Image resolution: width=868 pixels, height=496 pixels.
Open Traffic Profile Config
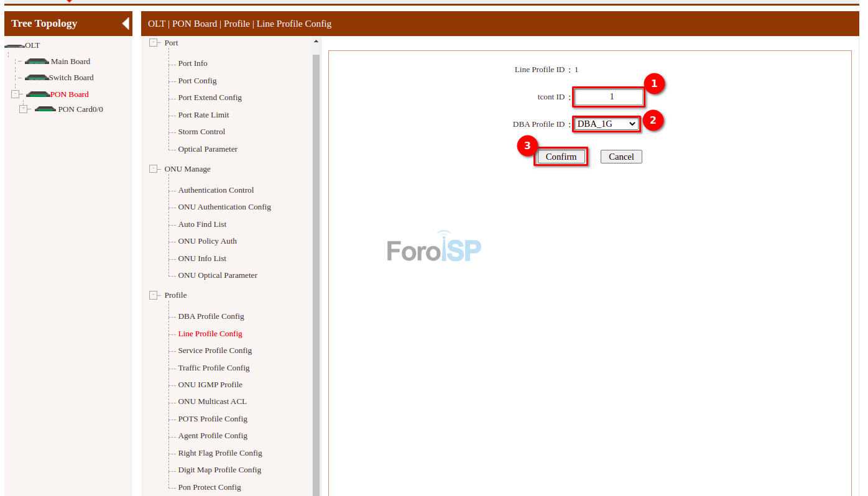[x=214, y=367]
